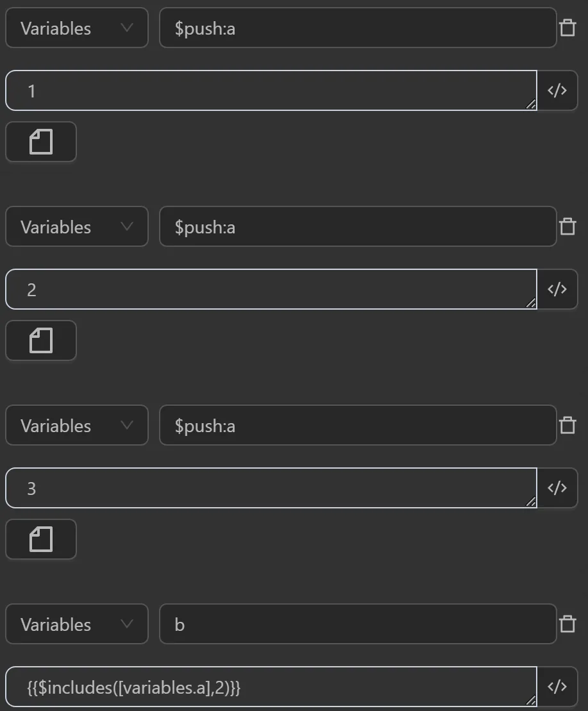The width and height of the screenshot is (588, 711).
Task: Focus the $push:a name field above value 1
Action: tap(357, 28)
